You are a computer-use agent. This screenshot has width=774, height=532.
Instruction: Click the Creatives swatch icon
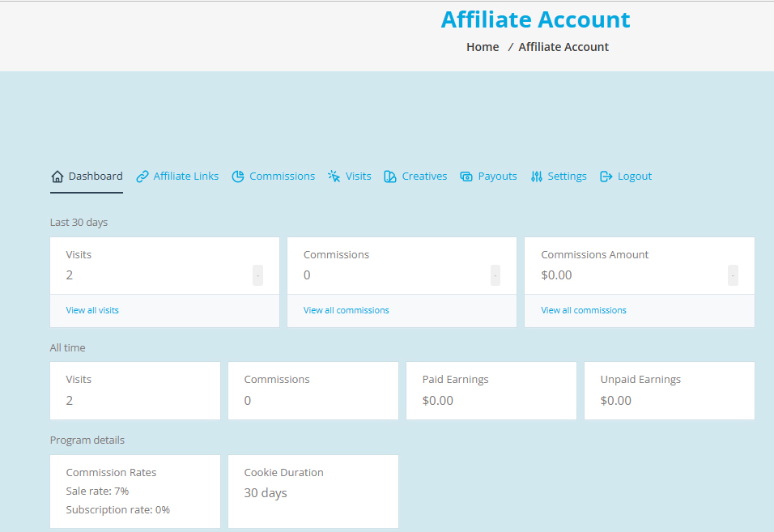pos(390,177)
